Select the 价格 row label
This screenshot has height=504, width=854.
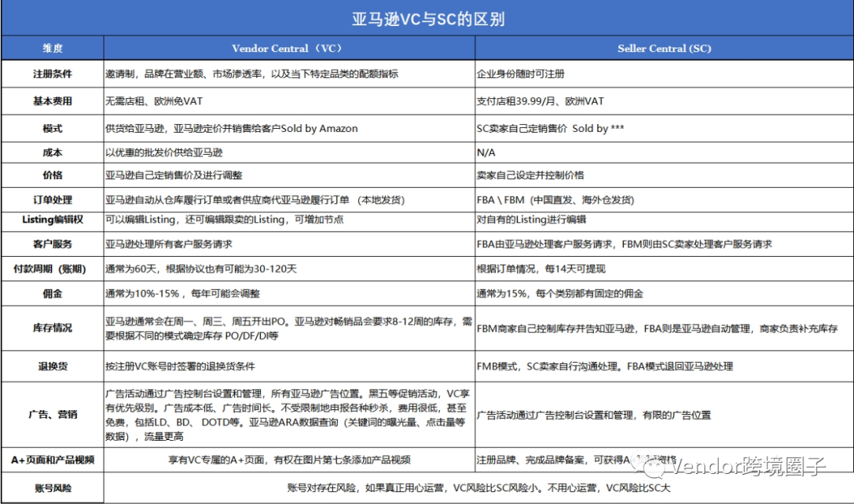(x=52, y=175)
